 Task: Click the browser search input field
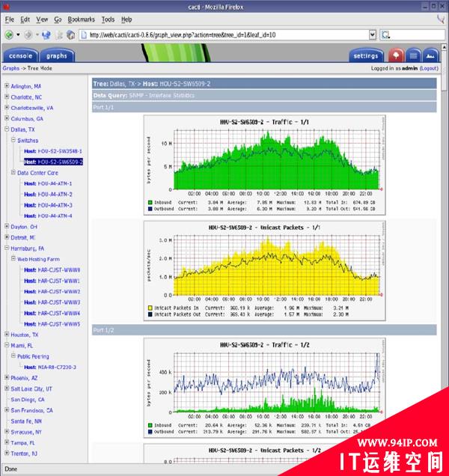tap(417, 35)
